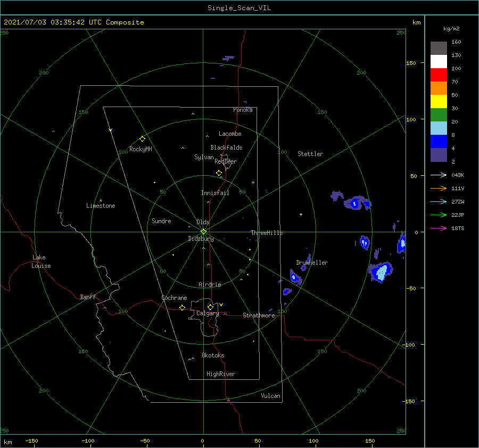Click the red 70-100 color band
The height and width of the screenshot is (448, 479).
click(439, 75)
